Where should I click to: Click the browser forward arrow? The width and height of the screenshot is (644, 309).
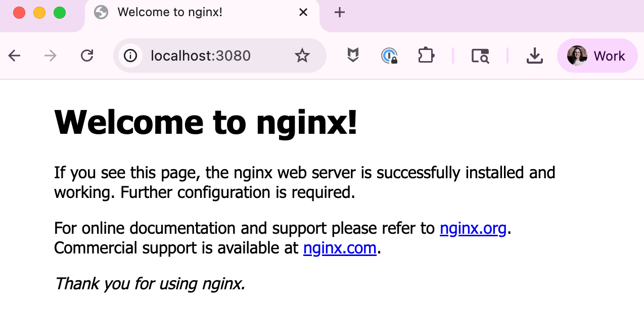(x=51, y=56)
